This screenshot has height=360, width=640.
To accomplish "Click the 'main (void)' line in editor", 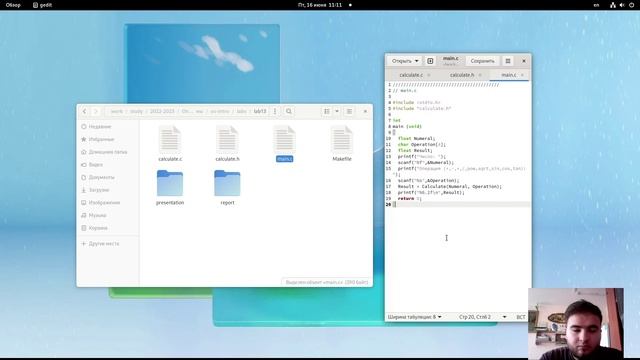I will 407,127.
